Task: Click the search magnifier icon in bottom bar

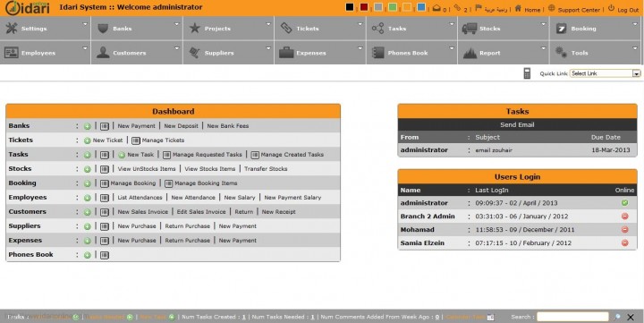Action: 617,317
